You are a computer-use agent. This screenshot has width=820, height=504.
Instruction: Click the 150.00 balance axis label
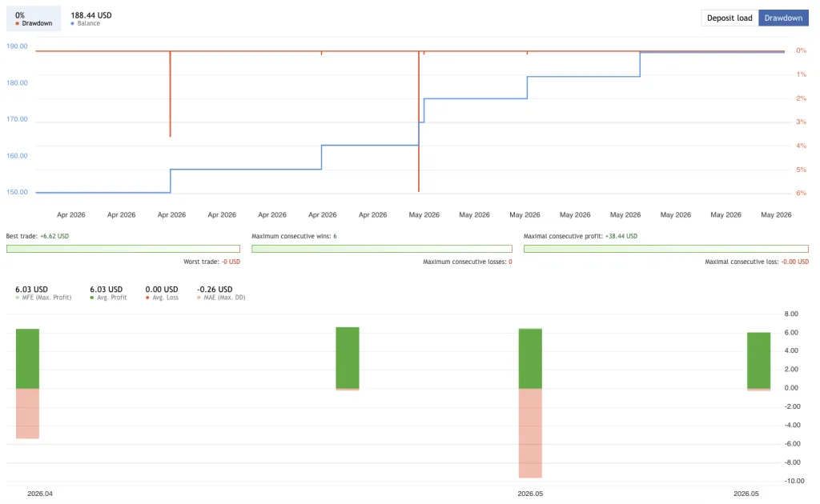click(x=17, y=192)
